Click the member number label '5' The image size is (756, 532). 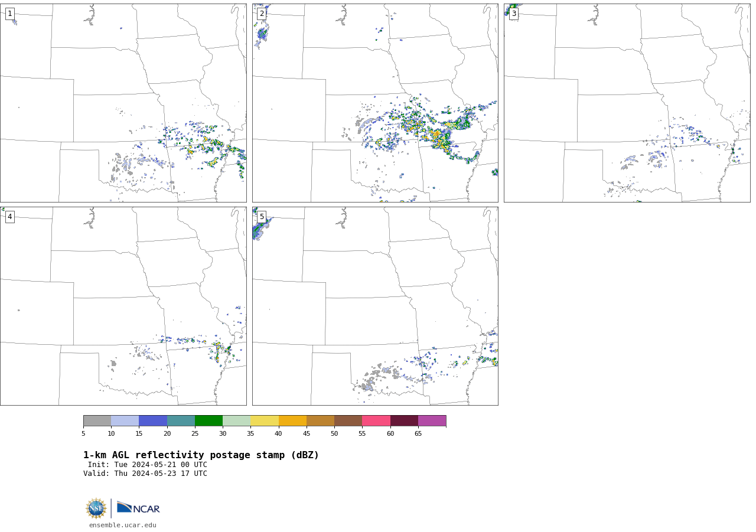click(262, 217)
